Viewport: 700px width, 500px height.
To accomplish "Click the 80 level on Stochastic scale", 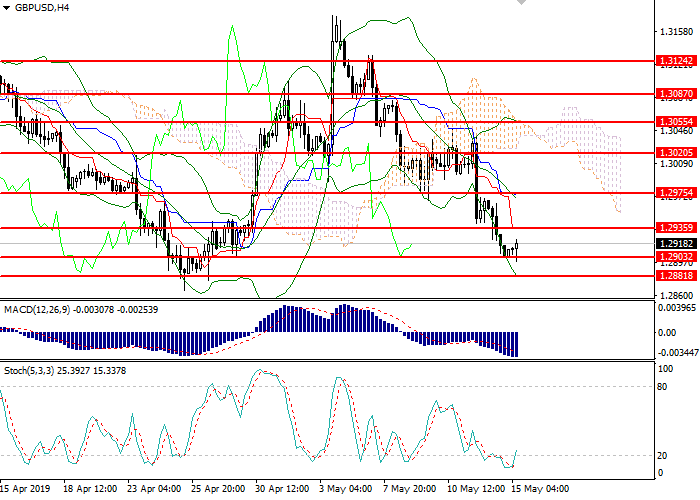I will [x=663, y=386].
